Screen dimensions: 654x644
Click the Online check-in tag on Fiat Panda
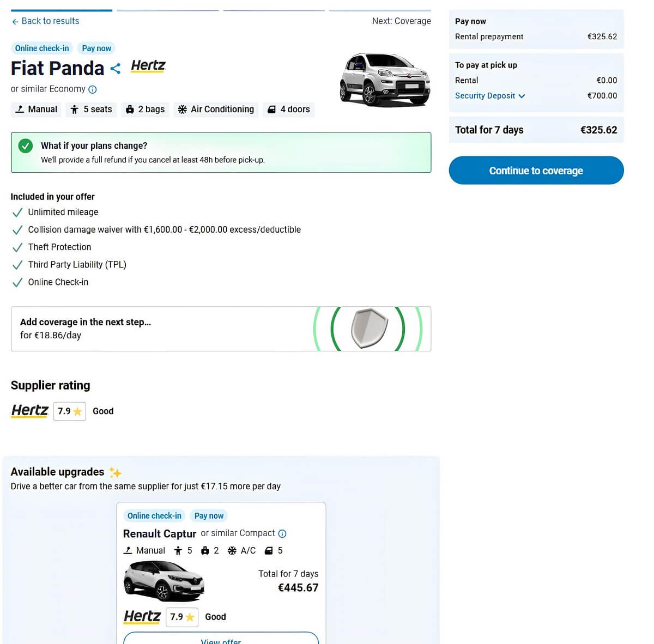[x=42, y=48]
